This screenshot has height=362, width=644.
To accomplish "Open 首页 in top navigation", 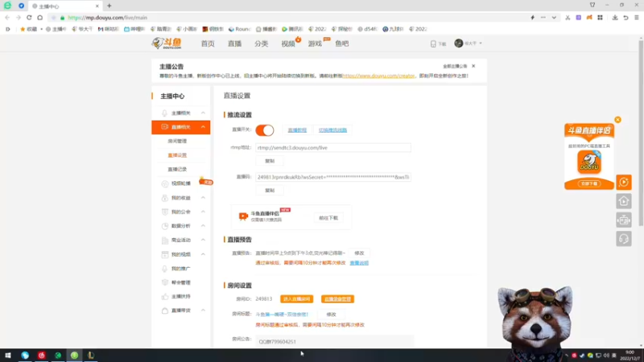I will tap(208, 43).
